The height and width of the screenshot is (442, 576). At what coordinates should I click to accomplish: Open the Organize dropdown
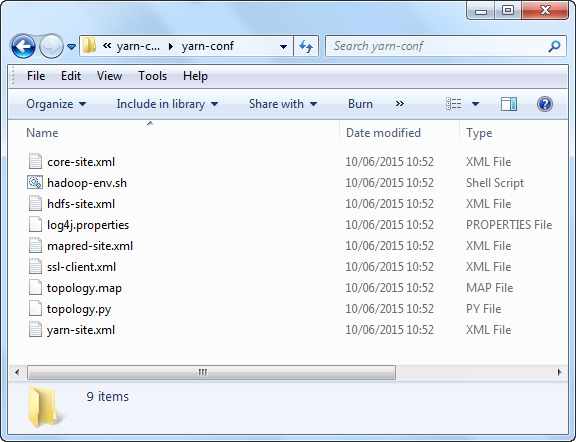coord(56,104)
